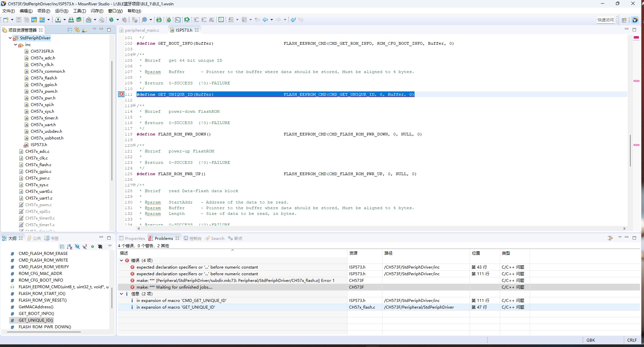Screen dimensions: 644x347
Task: Toggle alphabetical sort in outline panel
Action: pos(69,247)
